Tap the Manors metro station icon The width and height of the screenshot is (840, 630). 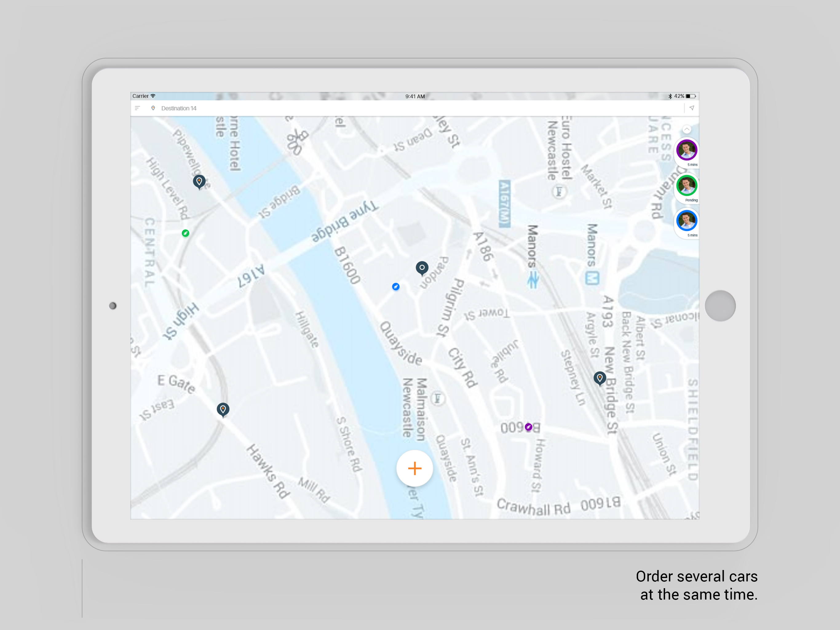pyautogui.click(x=592, y=278)
